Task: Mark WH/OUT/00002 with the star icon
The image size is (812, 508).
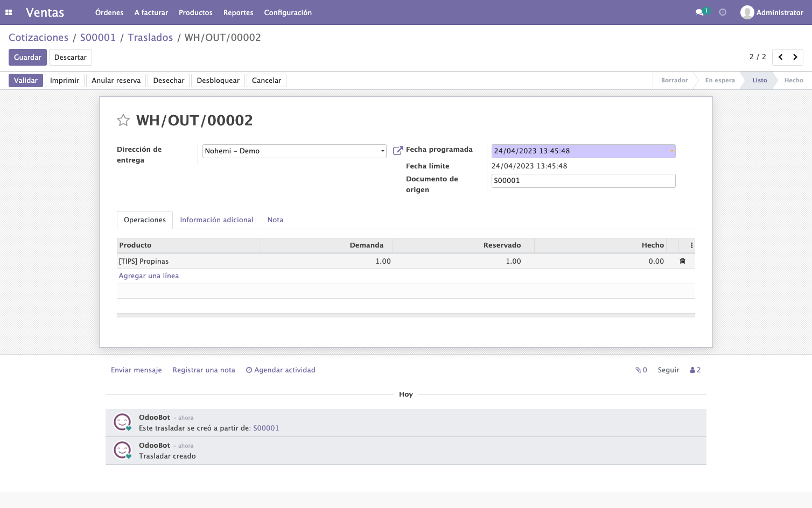Action: click(123, 120)
